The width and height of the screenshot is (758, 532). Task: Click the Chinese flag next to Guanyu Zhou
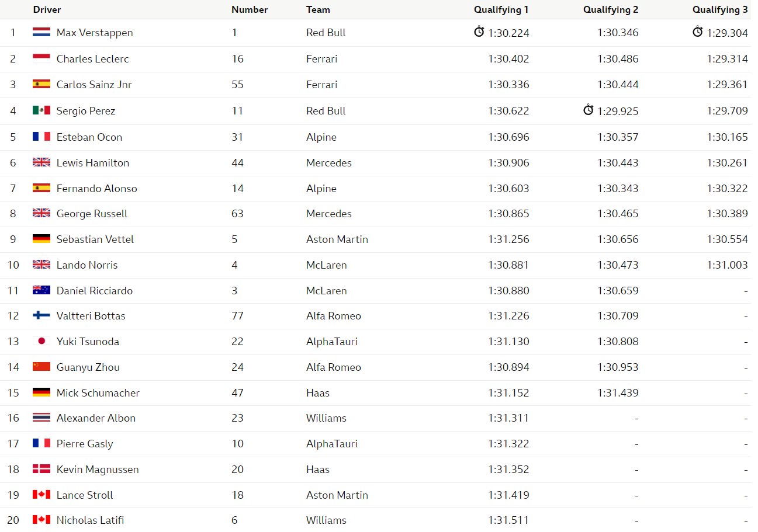pyautogui.click(x=41, y=367)
